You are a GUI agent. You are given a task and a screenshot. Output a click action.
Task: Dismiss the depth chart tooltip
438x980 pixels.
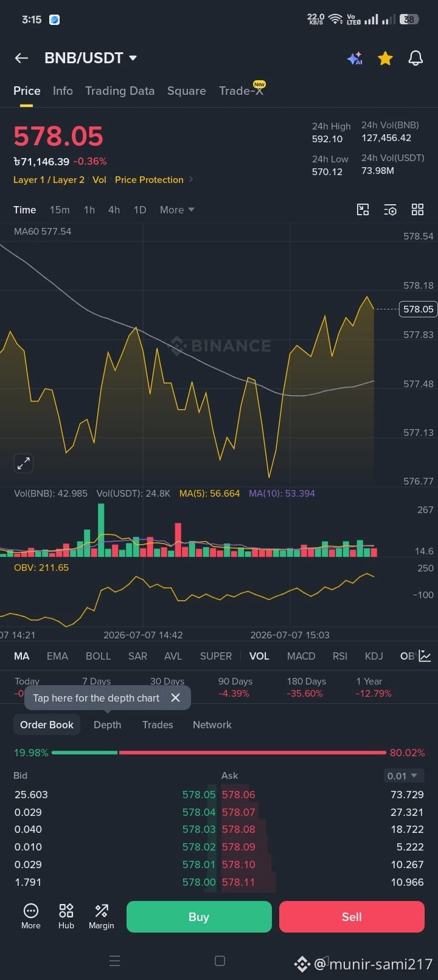click(x=176, y=697)
